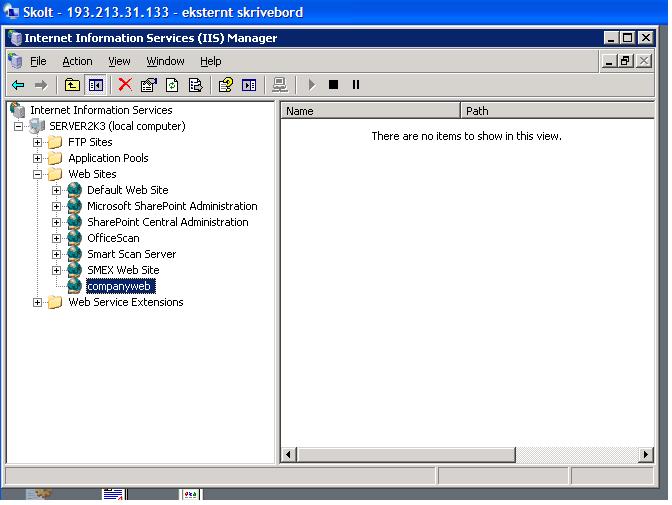Open the File menu
The image size is (672, 505).
(38, 61)
